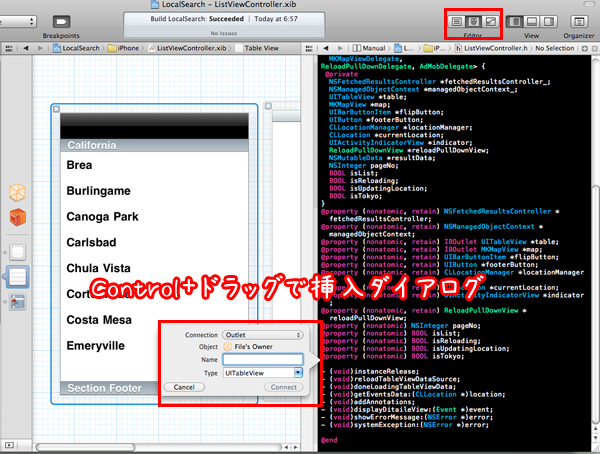Open the Organizer window
Image resolution: width=600 pixels, height=454 pixels.
tap(578, 20)
